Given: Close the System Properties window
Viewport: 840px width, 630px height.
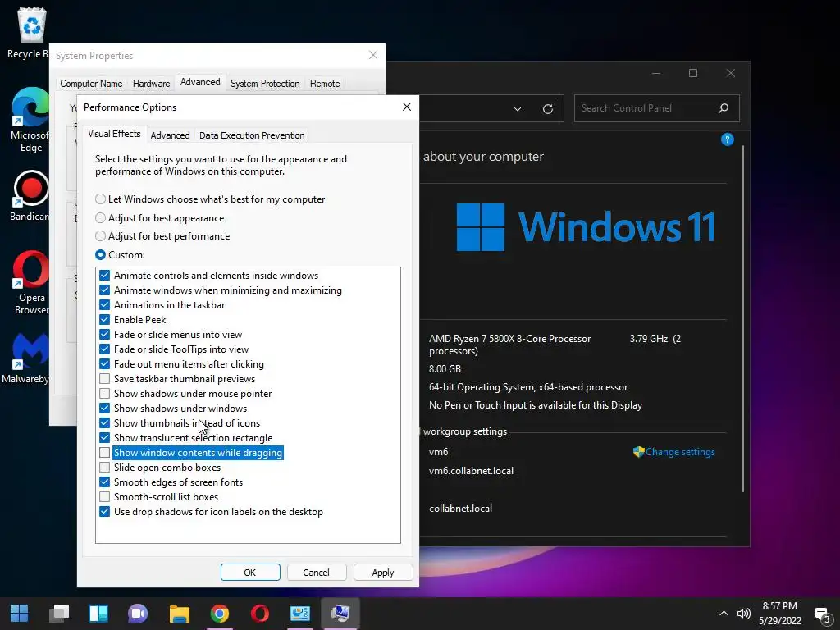Looking at the screenshot, I should click(x=373, y=55).
